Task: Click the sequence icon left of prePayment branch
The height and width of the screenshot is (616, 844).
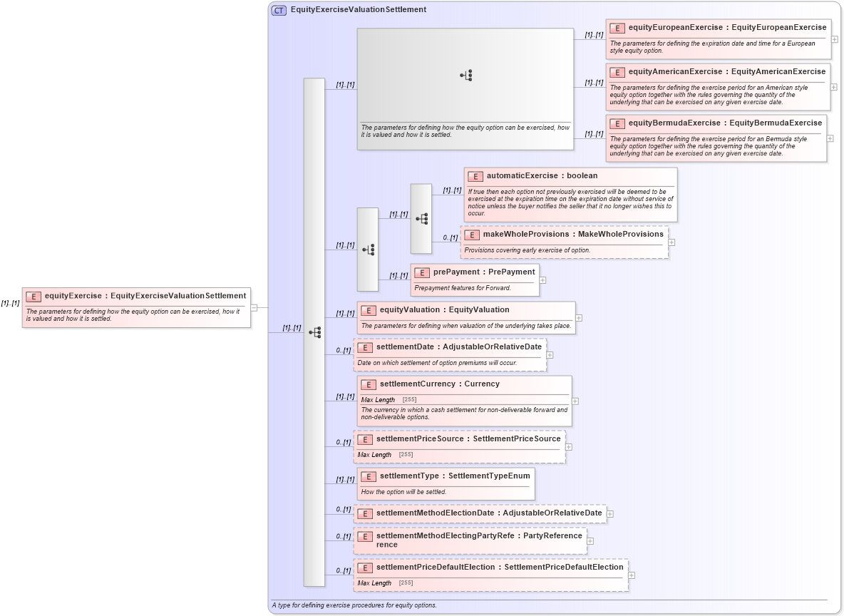Action: [x=368, y=250]
